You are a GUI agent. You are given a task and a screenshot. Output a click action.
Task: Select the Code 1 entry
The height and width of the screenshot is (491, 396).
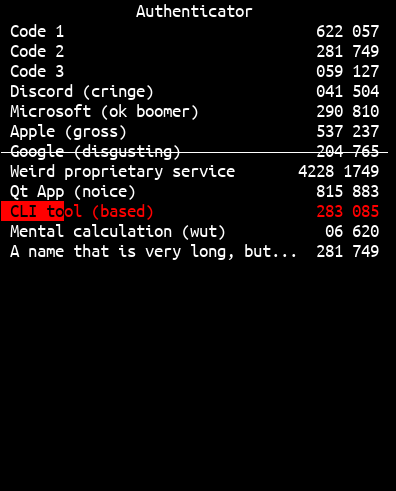tap(195, 31)
